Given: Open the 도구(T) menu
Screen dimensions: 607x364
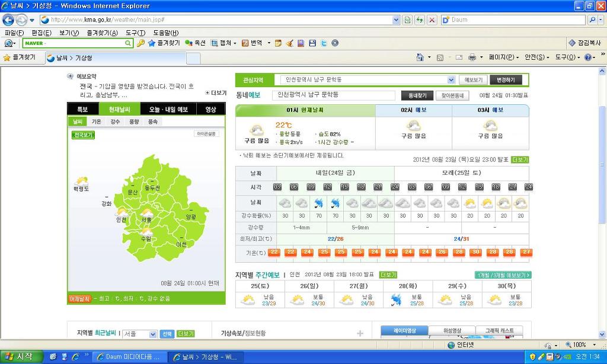Looking at the screenshot, I should pos(135,33).
